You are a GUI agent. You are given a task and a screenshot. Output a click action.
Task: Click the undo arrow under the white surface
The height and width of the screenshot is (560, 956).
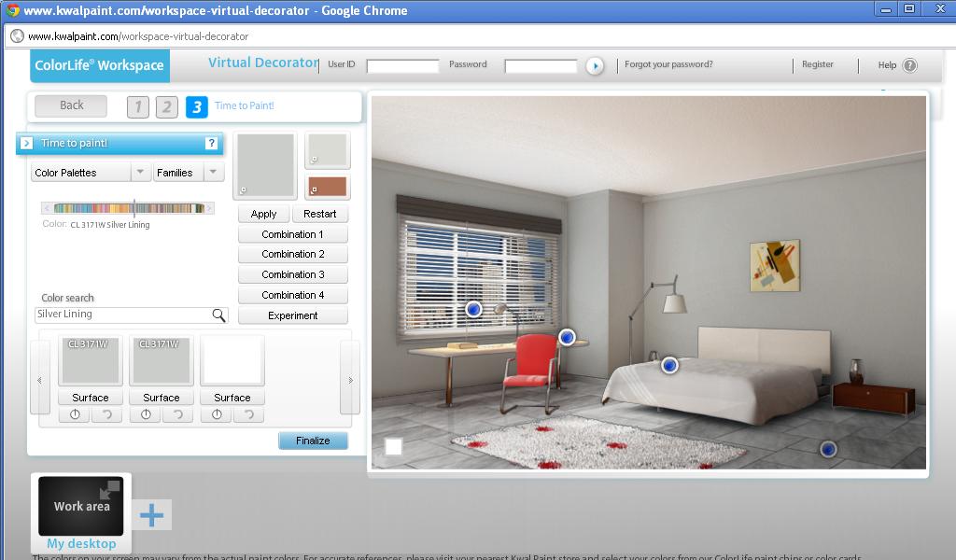click(x=248, y=414)
